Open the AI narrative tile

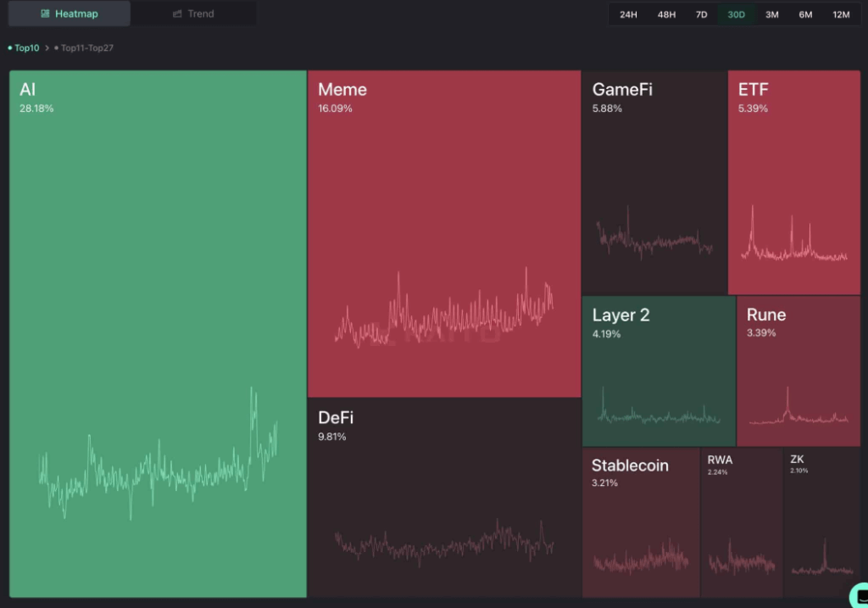[x=158, y=334]
